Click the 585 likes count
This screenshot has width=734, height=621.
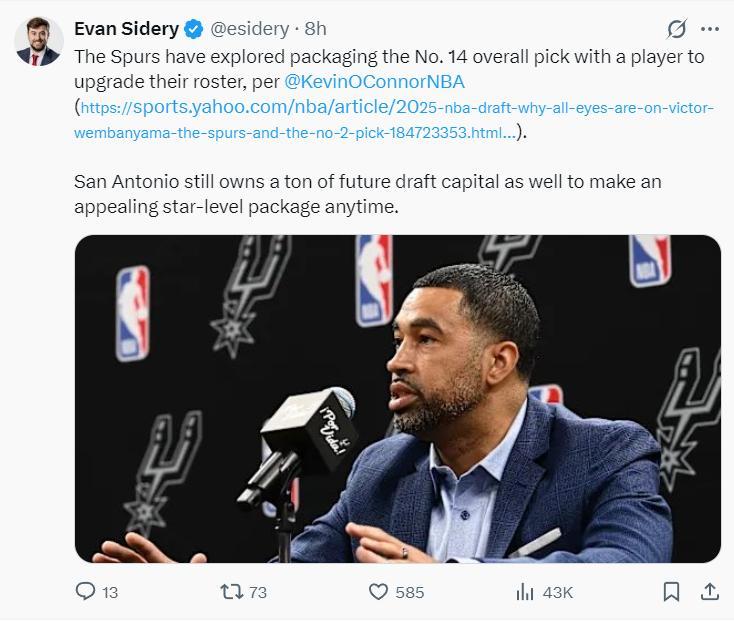point(410,592)
